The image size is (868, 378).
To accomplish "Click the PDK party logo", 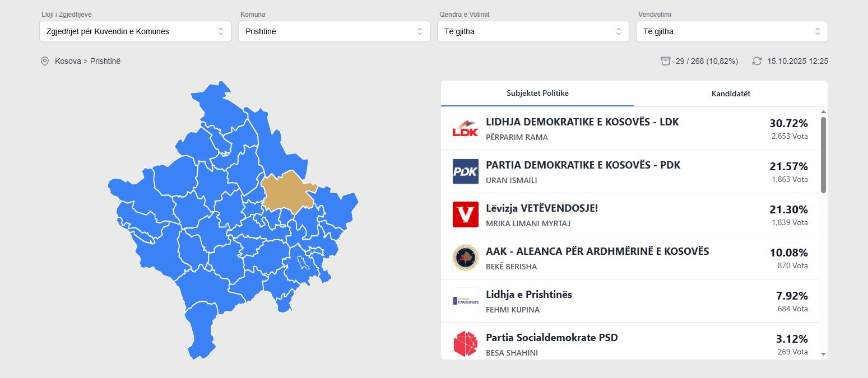I will pos(465,171).
